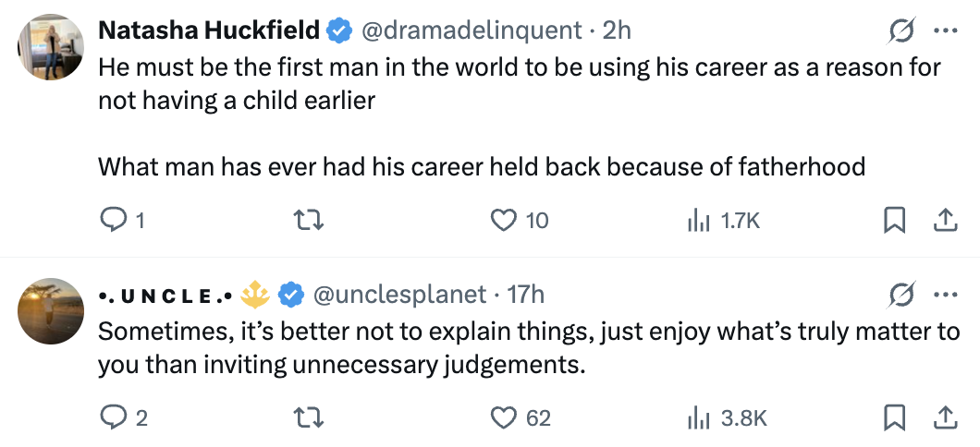View analytics for UNCLE's 3.8K views tweet
The height and width of the screenshot is (447, 980).
697,417
